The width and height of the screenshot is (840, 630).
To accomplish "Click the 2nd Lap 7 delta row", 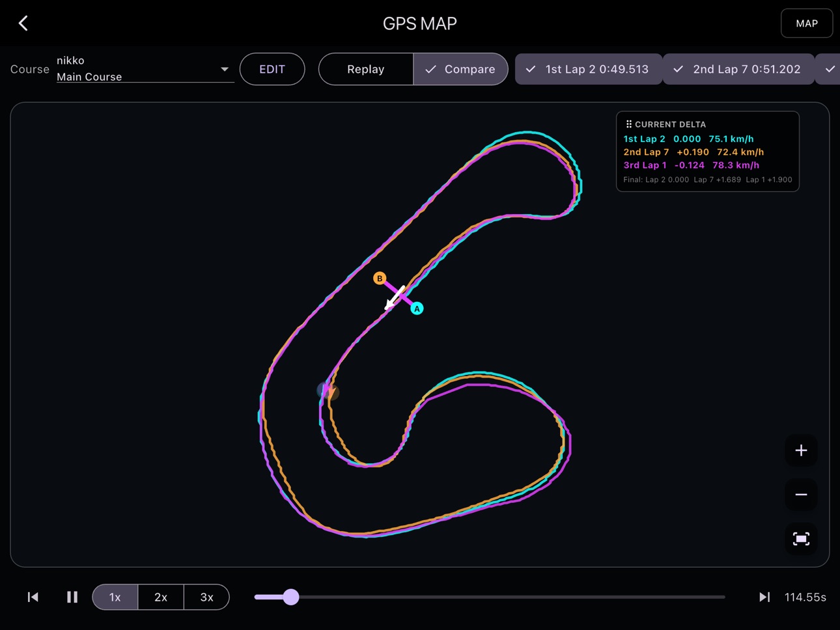I will (693, 152).
